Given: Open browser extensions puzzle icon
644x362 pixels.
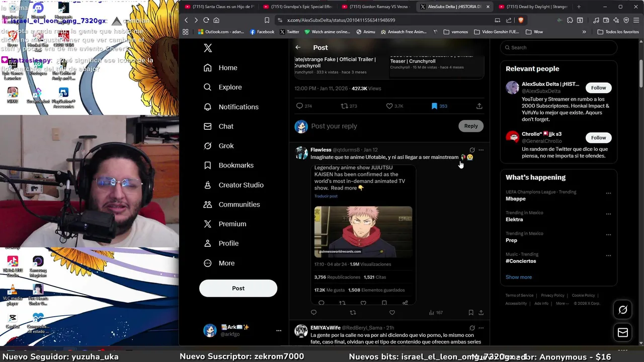Looking at the screenshot, I should tap(570, 20).
